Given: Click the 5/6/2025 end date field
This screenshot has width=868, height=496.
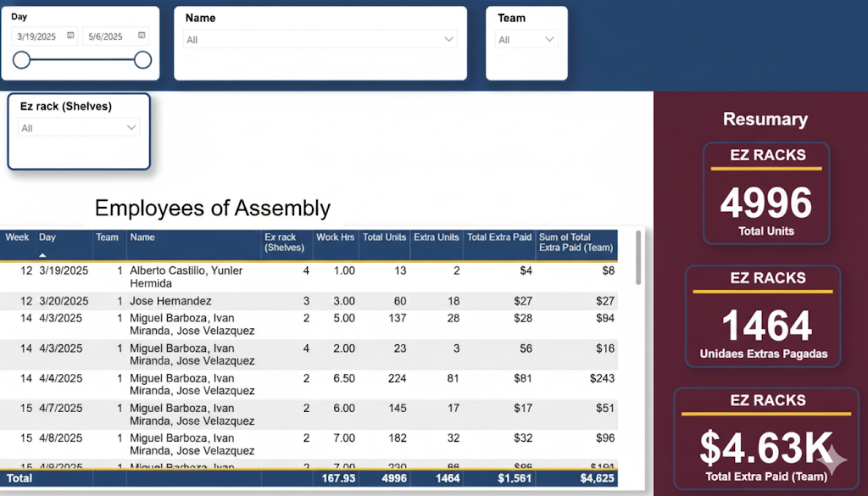Looking at the screenshot, I should (108, 36).
